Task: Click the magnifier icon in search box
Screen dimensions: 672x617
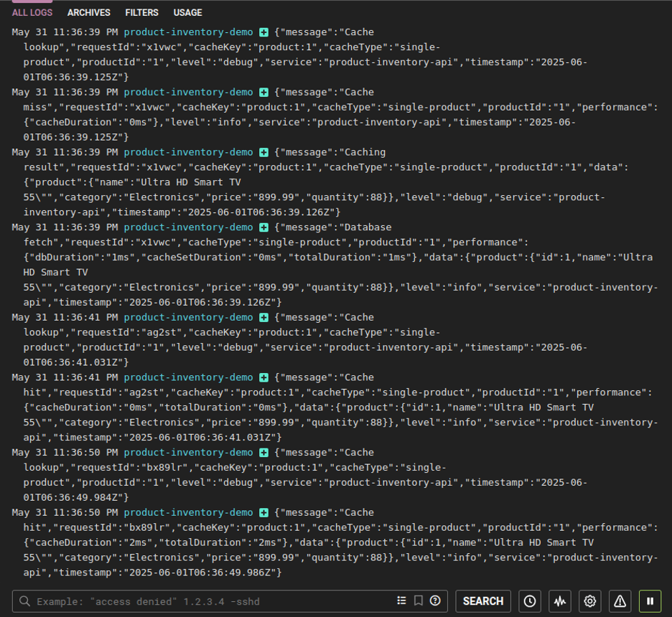Action: (x=25, y=601)
